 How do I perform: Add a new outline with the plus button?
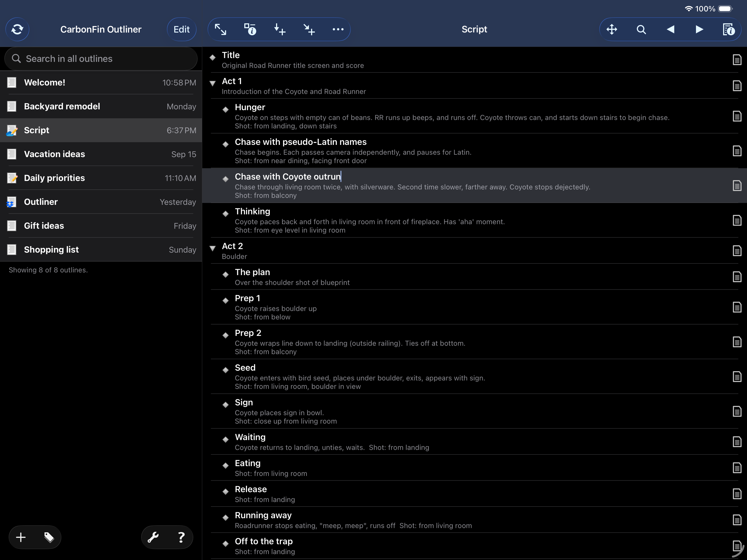point(20,537)
